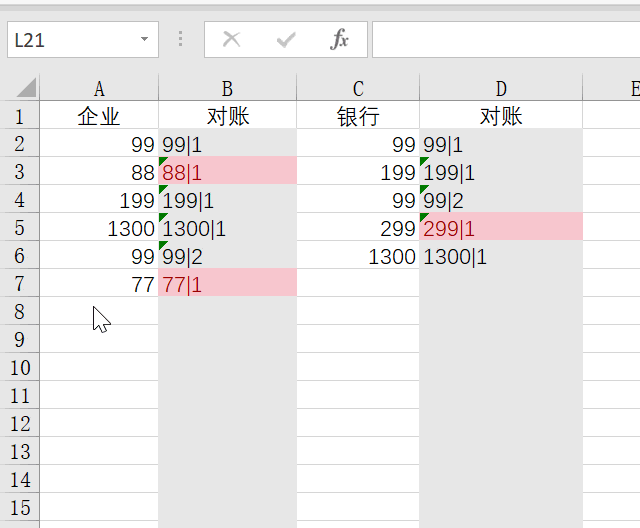The image size is (640, 528).
Task: Click cell A3 with value 88
Action: (x=99, y=171)
